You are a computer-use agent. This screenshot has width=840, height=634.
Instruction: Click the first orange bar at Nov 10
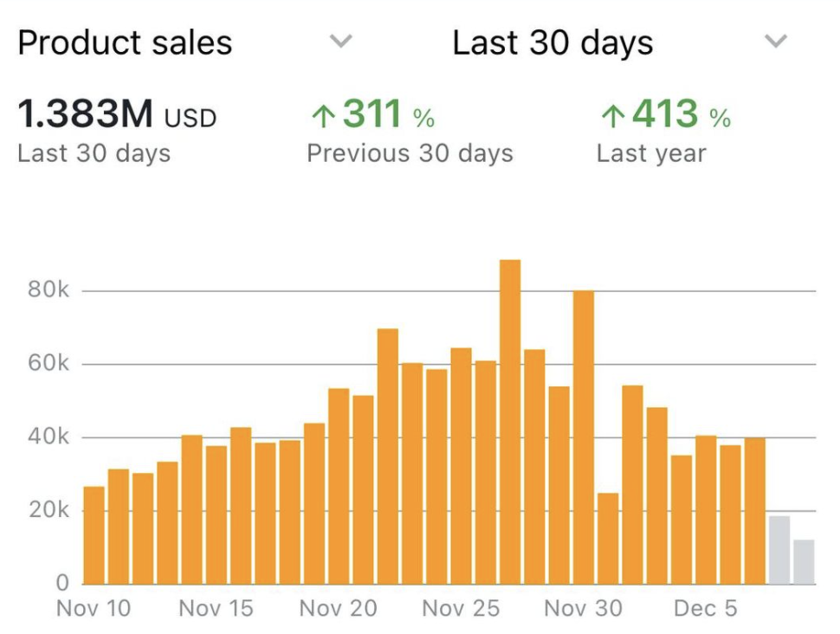(94, 535)
